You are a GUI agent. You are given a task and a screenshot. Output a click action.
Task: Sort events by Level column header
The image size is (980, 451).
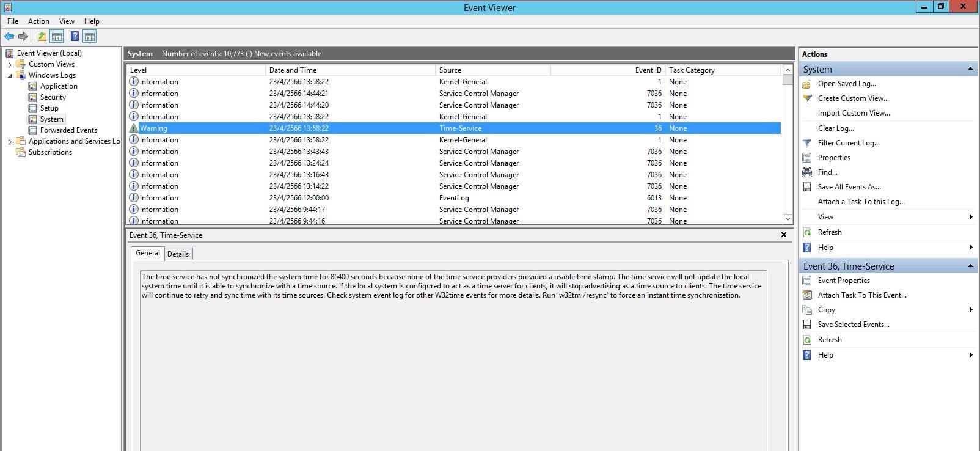tap(196, 70)
